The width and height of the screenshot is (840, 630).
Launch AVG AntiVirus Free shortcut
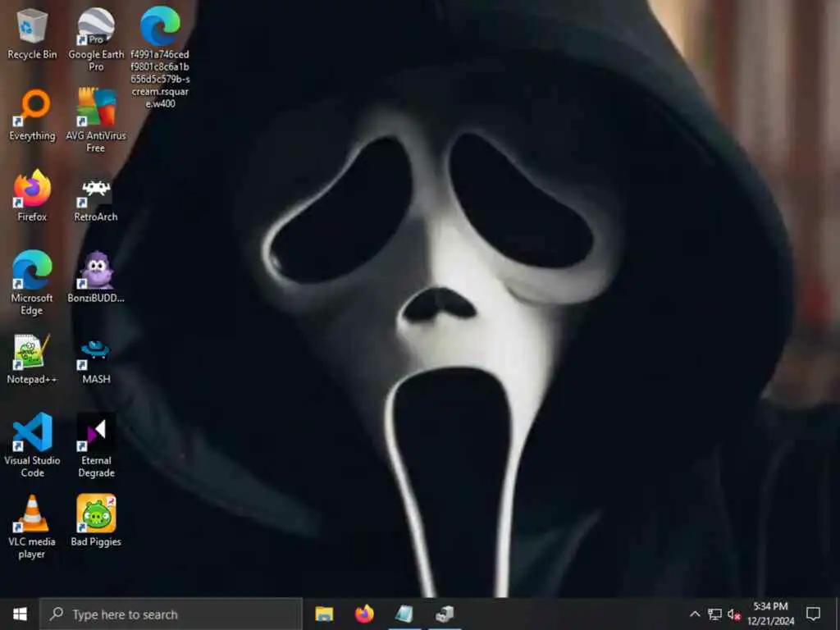pos(96,120)
